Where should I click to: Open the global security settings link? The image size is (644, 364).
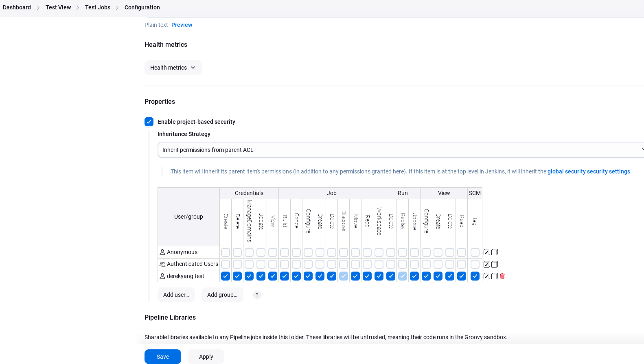[589, 171]
